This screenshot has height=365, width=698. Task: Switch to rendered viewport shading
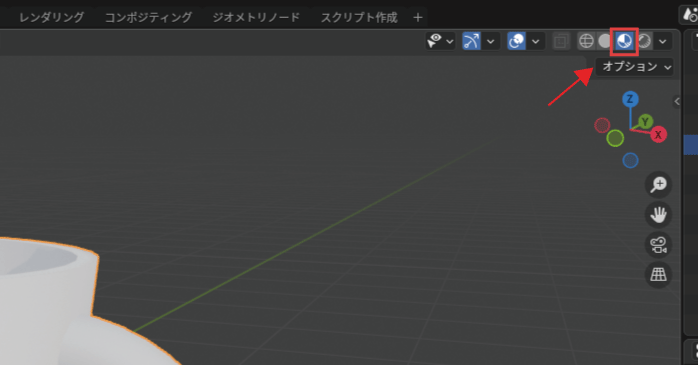click(644, 41)
